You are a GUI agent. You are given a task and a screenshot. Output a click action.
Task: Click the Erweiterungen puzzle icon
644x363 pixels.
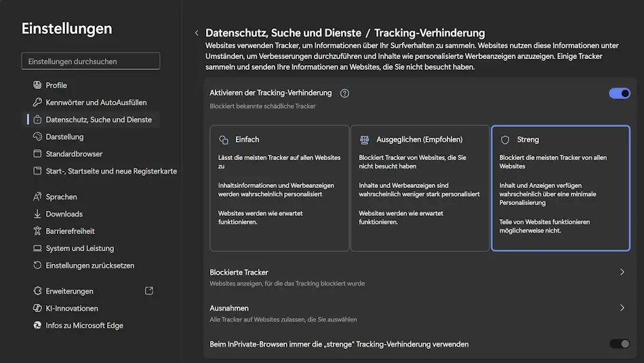tap(37, 291)
